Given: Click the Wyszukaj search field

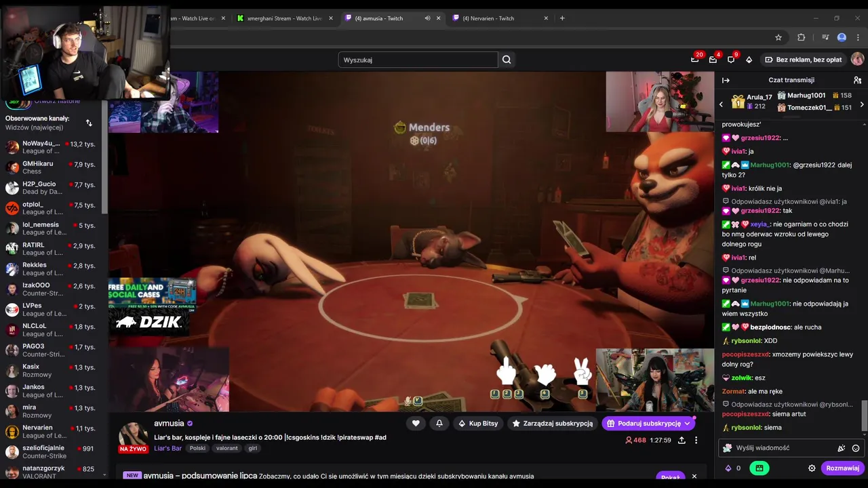Looking at the screenshot, I should (x=418, y=60).
